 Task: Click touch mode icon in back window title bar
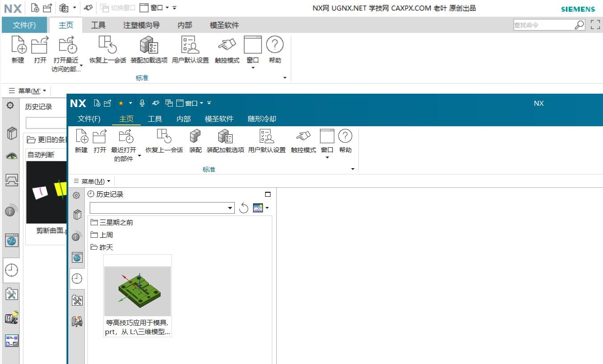click(88, 8)
